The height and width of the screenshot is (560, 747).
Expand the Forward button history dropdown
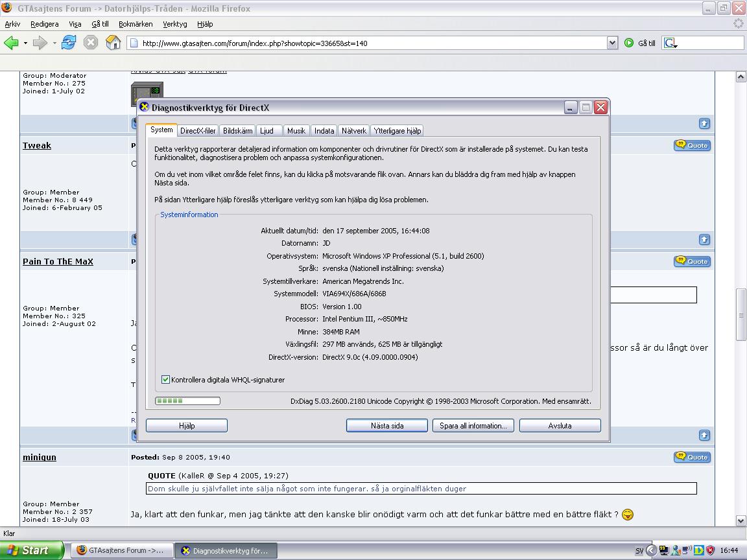point(54,43)
